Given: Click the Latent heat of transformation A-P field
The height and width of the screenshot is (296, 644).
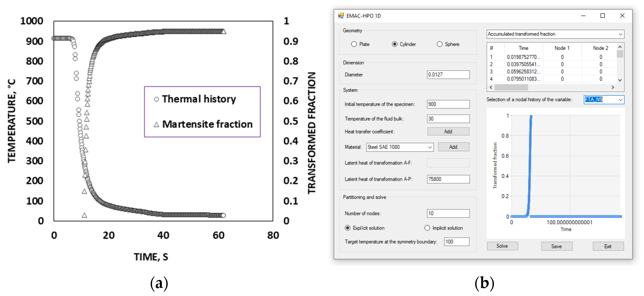Looking at the screenshot, I should pos(448,179).
